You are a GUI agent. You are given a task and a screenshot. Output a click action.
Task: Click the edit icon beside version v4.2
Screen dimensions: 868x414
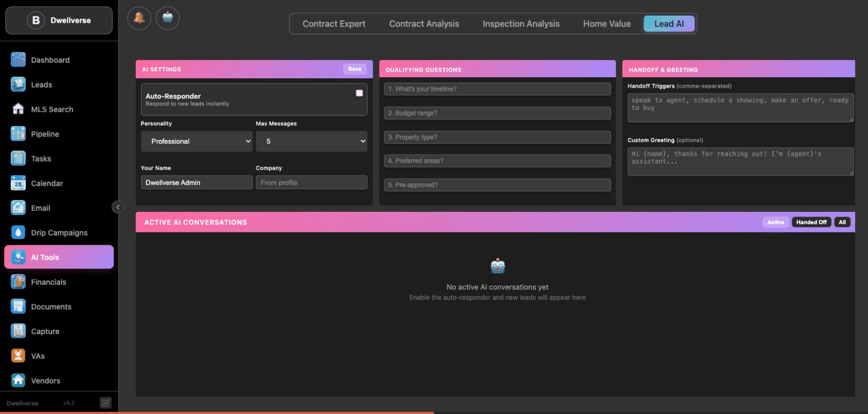click(105, 403)
